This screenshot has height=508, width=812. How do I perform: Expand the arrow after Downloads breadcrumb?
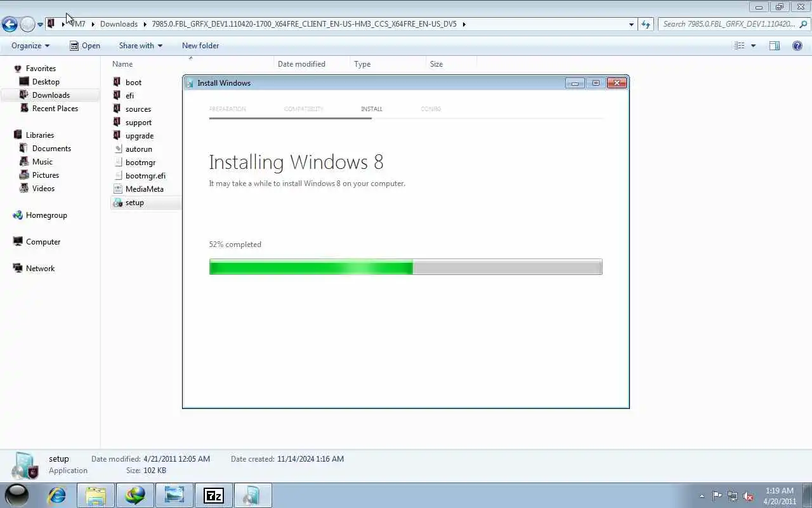tap(145, 24)
